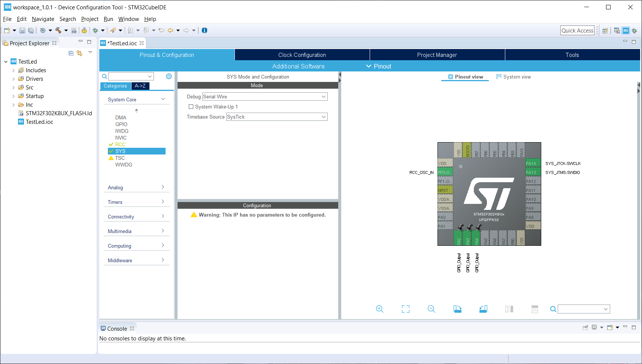642x364 pixels.
Task: Click the Open Console icon
Action: (x=610, y=327)
